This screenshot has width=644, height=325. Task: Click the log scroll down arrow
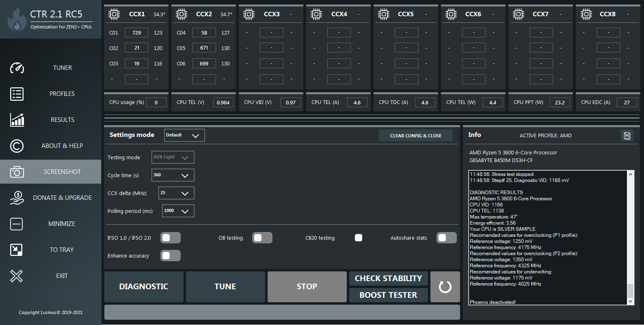630,301
